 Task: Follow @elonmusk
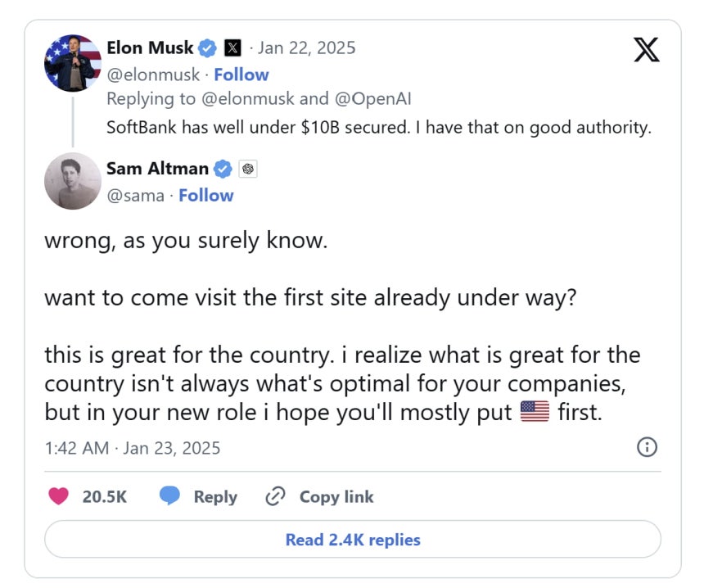[x=241, y=75]
